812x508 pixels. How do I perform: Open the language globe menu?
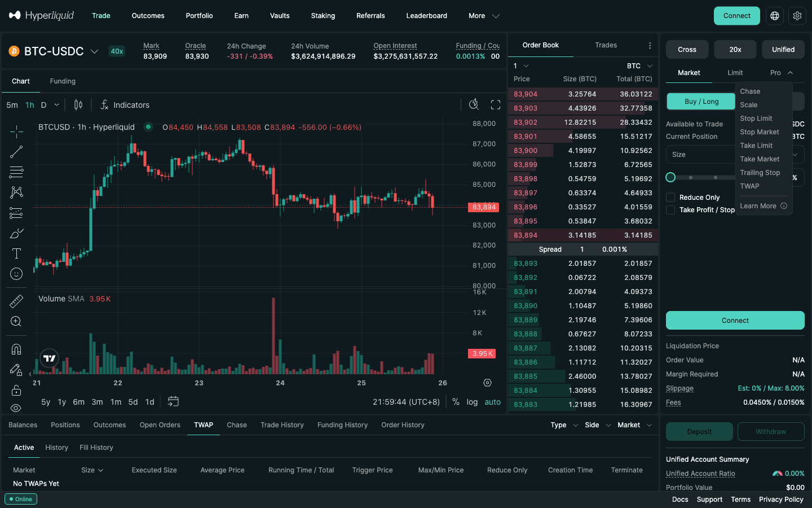tap(775, 16)
